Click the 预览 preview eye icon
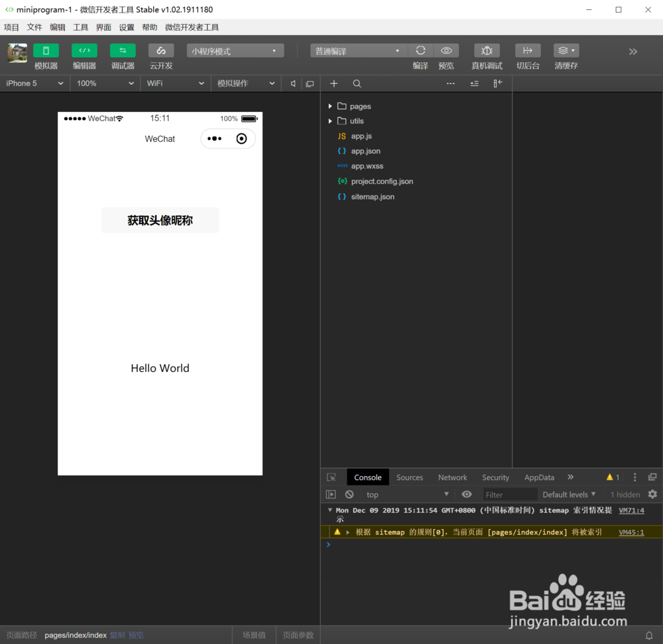The height and width of the screenshot is (644, 663). [446, 51]
